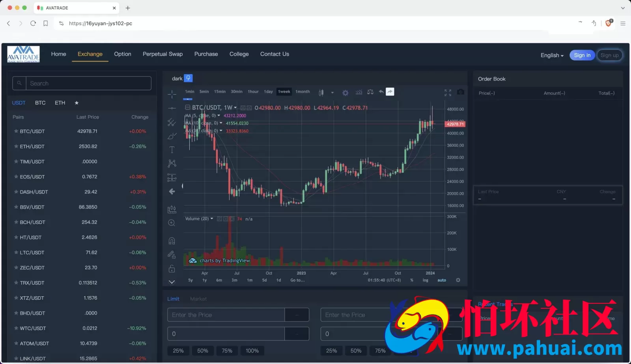Viewport: 631px width, 364px height.
Task: Select the horizontal line drawing tool
Action: coord(172,108)
